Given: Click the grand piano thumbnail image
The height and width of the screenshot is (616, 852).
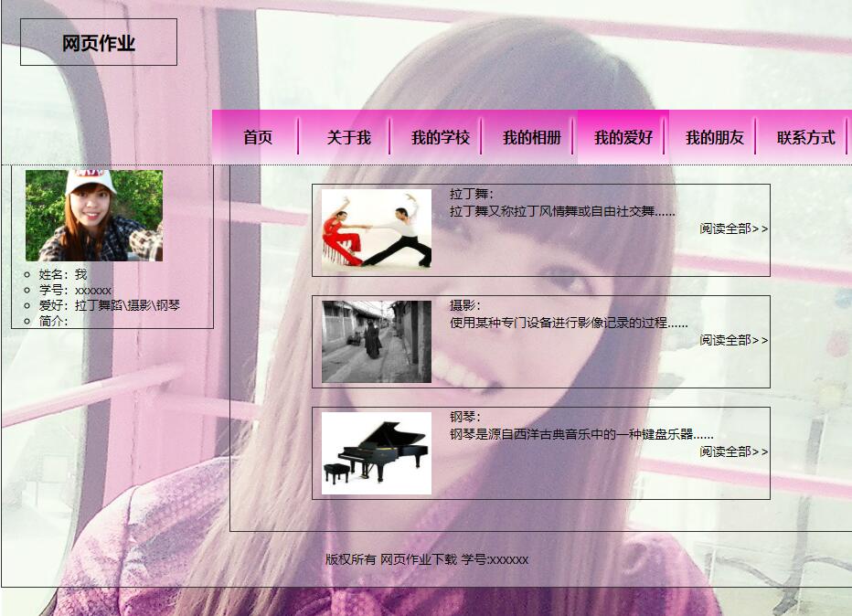Looking at the screenshot, I should (x=376, y=452).
